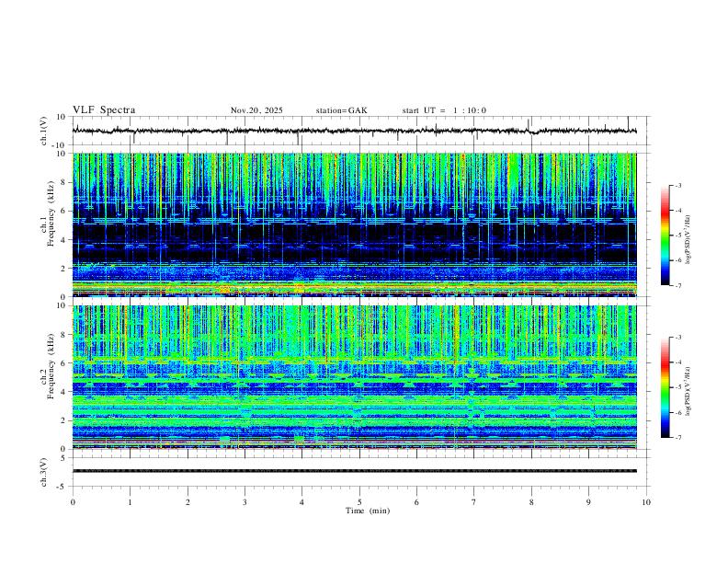The height and width of the screenshot is (563, 728).
Task: Click the ch.2 spectrogram panel
Action: pyautogui.click(x=355, y=377)
